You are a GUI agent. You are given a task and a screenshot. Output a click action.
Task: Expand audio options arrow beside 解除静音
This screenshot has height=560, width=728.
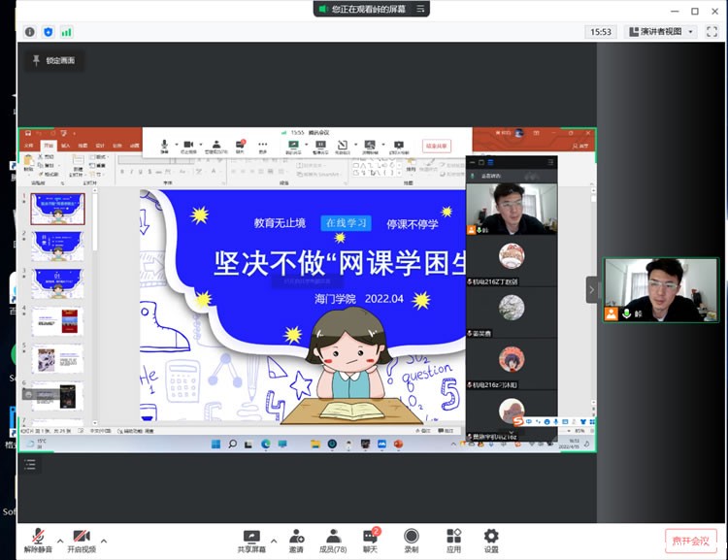pos(60,541)
